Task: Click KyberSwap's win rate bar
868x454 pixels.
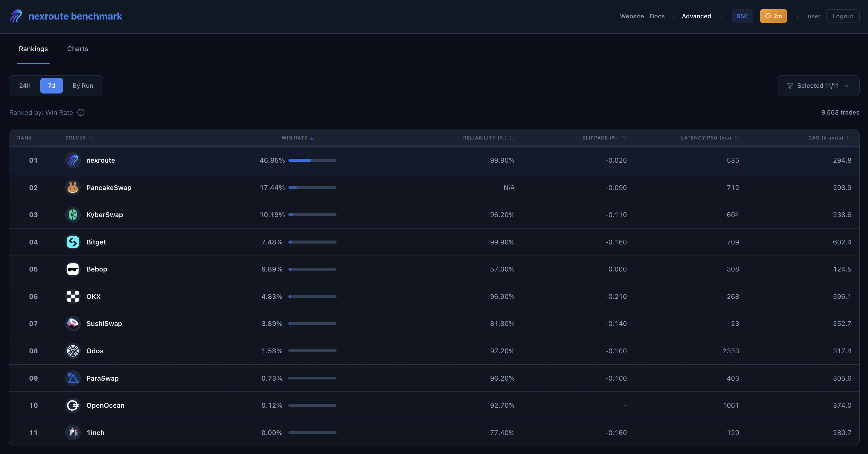Action: pos(312,215)
